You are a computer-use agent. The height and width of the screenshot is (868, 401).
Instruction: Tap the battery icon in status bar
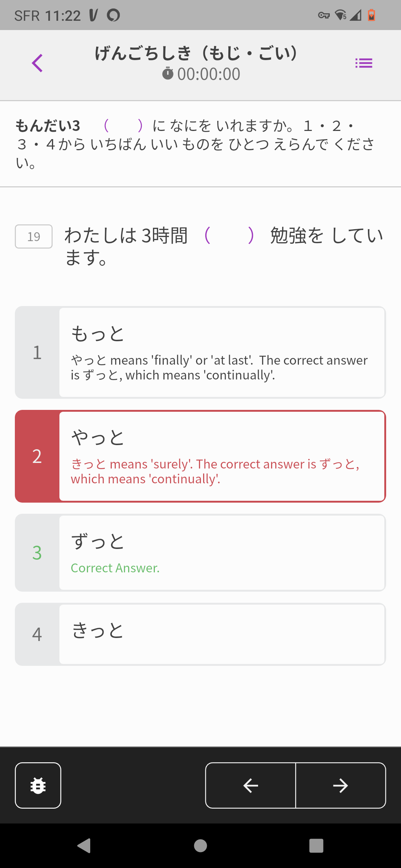(x=371, y=15)
